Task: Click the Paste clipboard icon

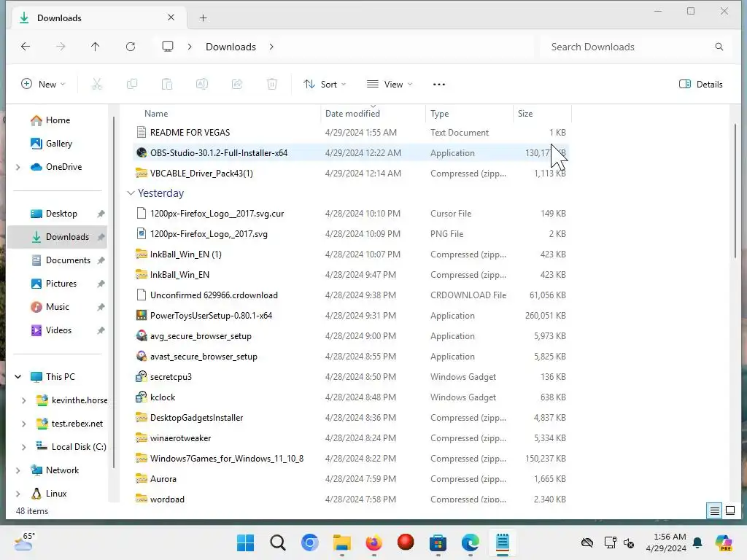Action: pos(167,85)
